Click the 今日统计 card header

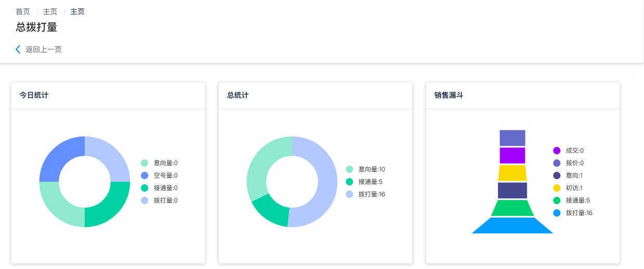[x=108, y=96]
